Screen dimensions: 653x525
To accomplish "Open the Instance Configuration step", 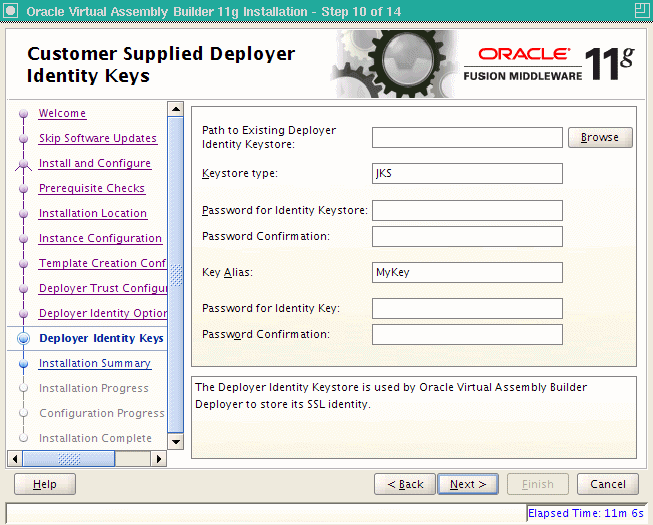I will pos(100,238).
